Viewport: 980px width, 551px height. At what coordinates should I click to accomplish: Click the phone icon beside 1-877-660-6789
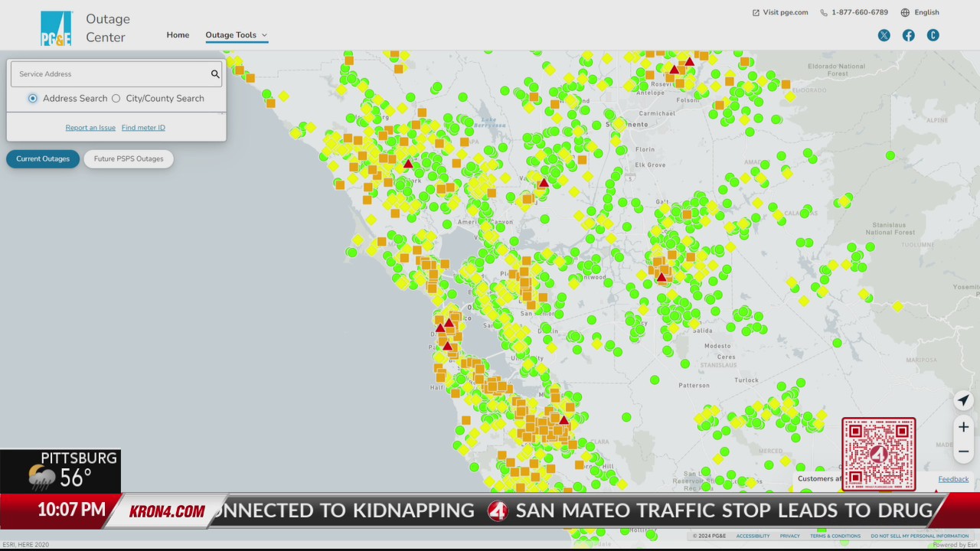click(x=823, y=11)
